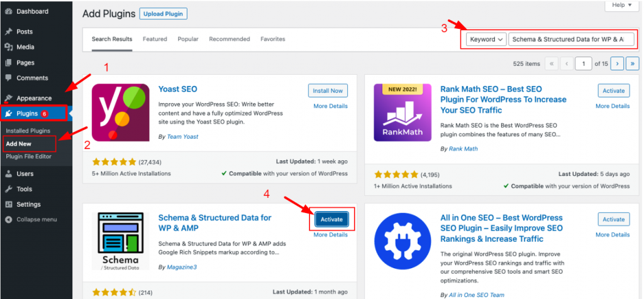The height and width of the screenshot is (299, 644).
Task: Switch to the Favorites tab
Action: (273, 40)
